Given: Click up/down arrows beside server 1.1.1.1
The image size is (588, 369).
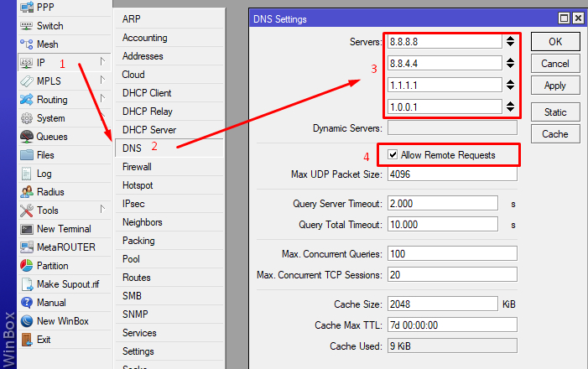Looking at the screenshot, I should coord(510,85).
